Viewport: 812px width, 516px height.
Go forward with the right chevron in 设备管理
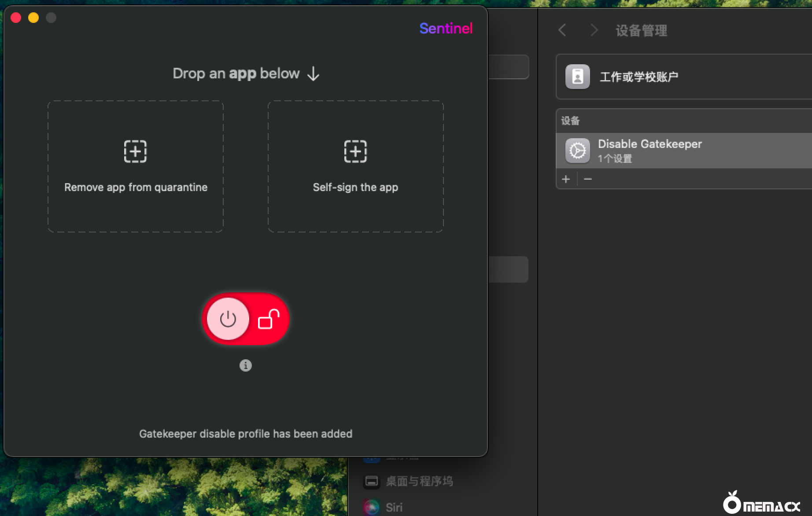(594, 30)
